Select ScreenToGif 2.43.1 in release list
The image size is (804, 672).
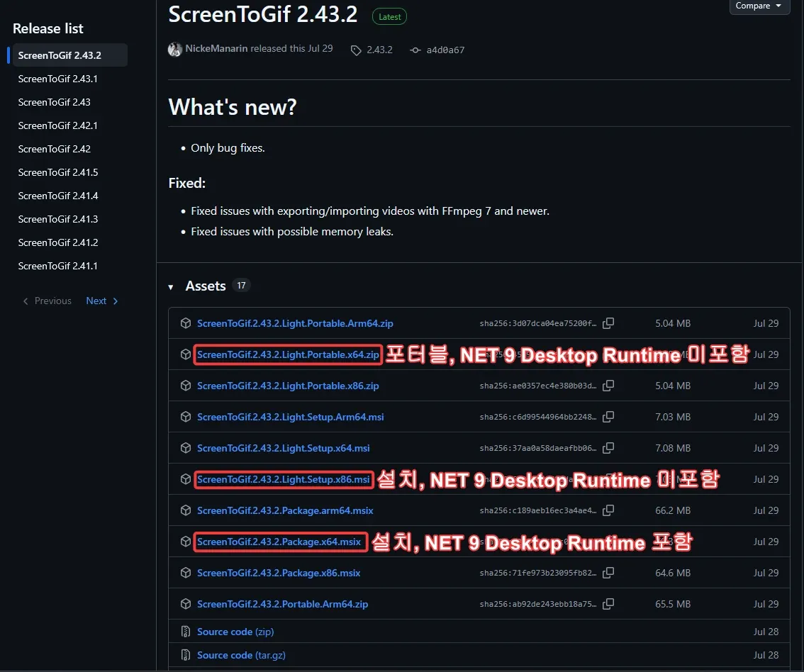57,79
